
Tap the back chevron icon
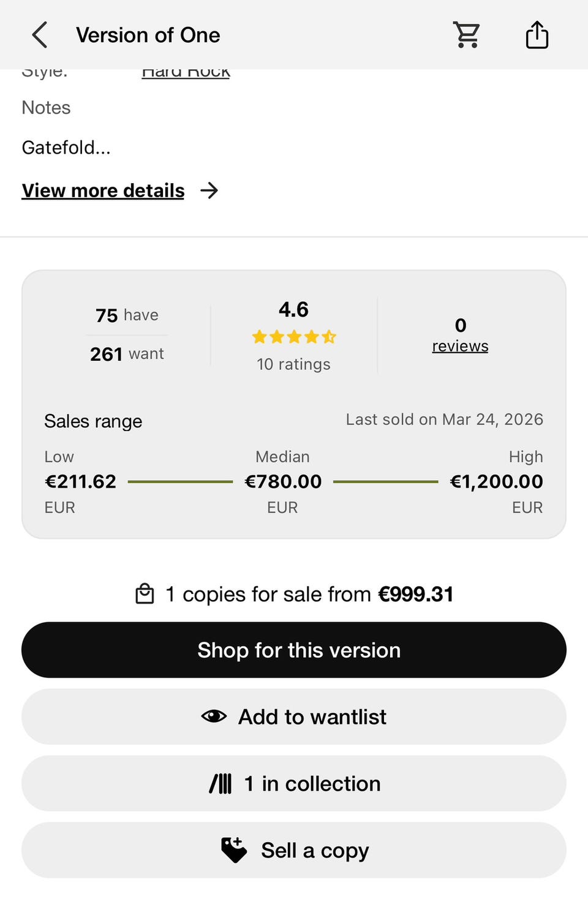tap(40, 35)
